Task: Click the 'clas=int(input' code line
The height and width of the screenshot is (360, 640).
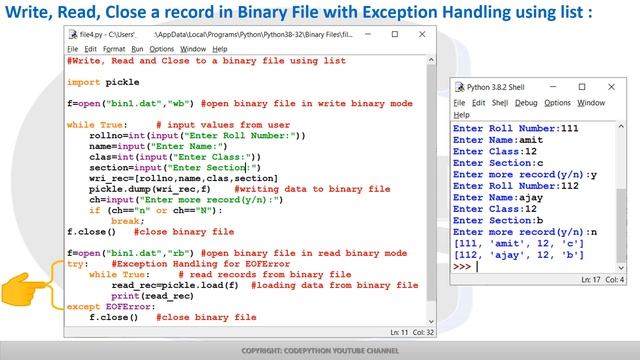Action: (175, 157)
